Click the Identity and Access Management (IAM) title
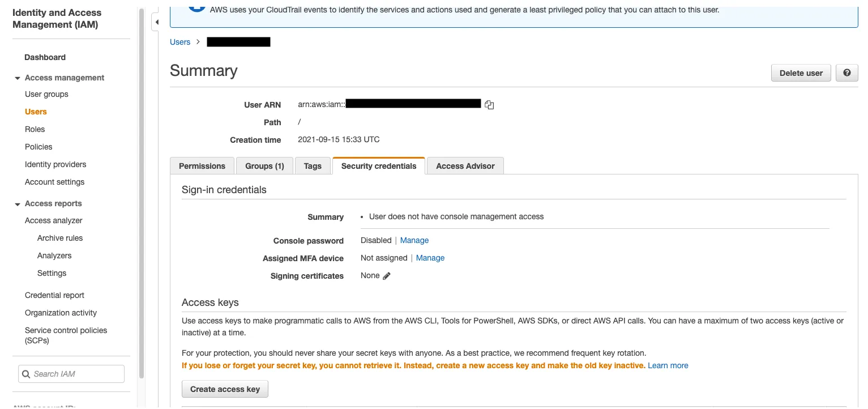868x409 pixels. pos(57,19)
